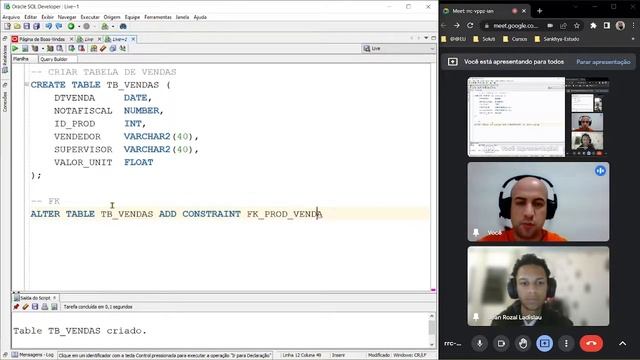Collapse the CREATE TABLE code block

click(27, 84)
